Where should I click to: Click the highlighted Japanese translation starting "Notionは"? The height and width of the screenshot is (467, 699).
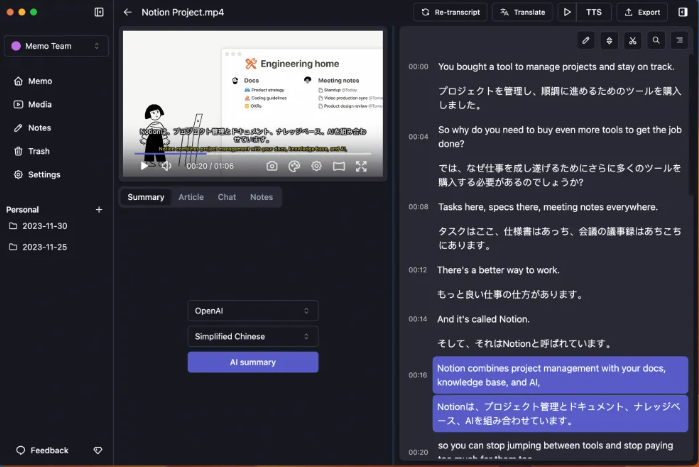(x=560, y=414)
